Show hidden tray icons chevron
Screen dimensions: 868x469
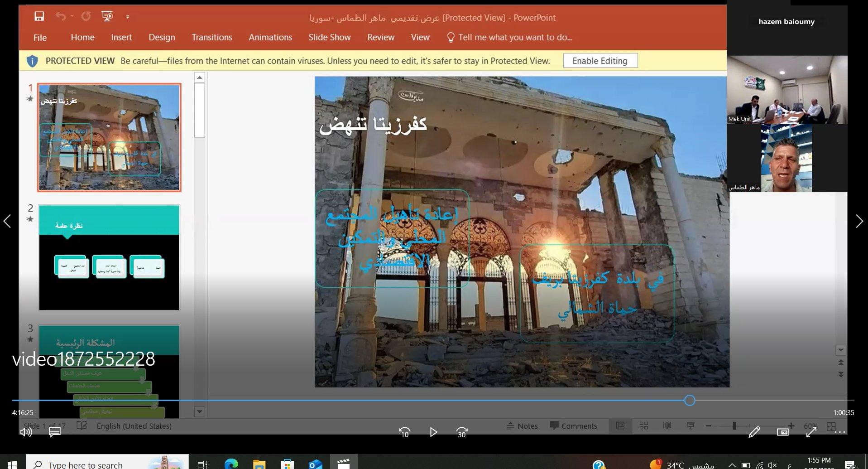(732, 465)
